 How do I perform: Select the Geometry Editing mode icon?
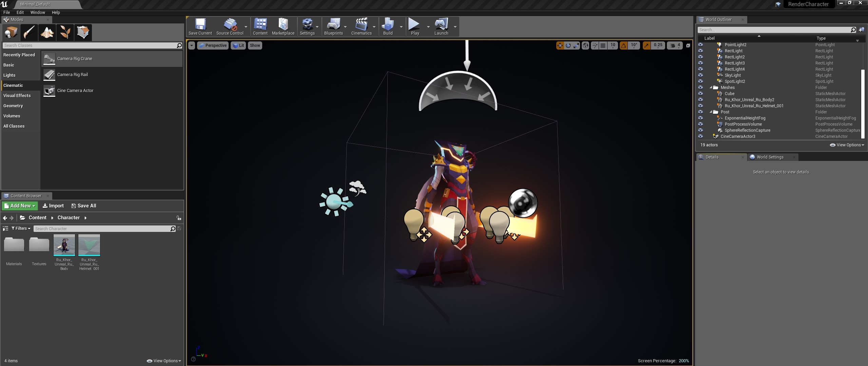point(83,33)
